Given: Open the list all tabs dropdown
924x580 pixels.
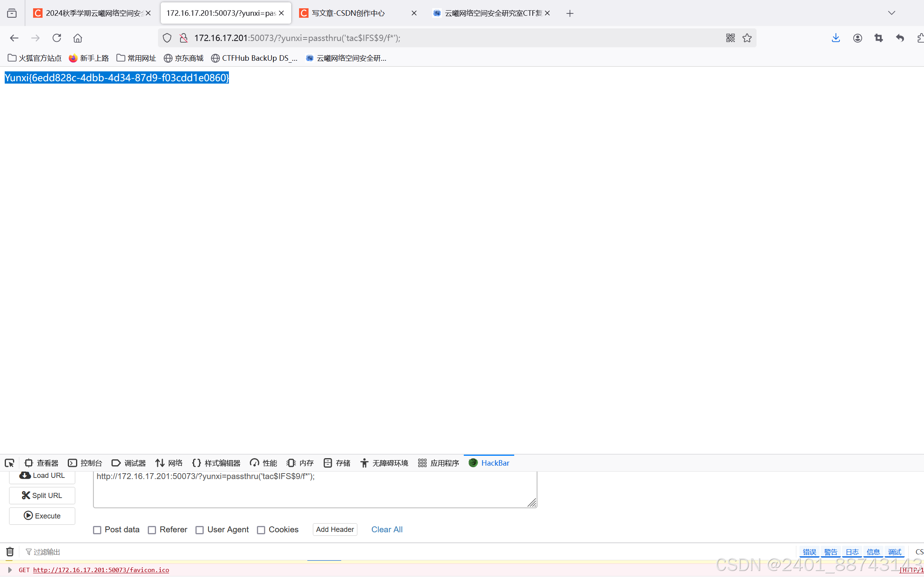Looking at the screenshot, I should tap(891, 13).
